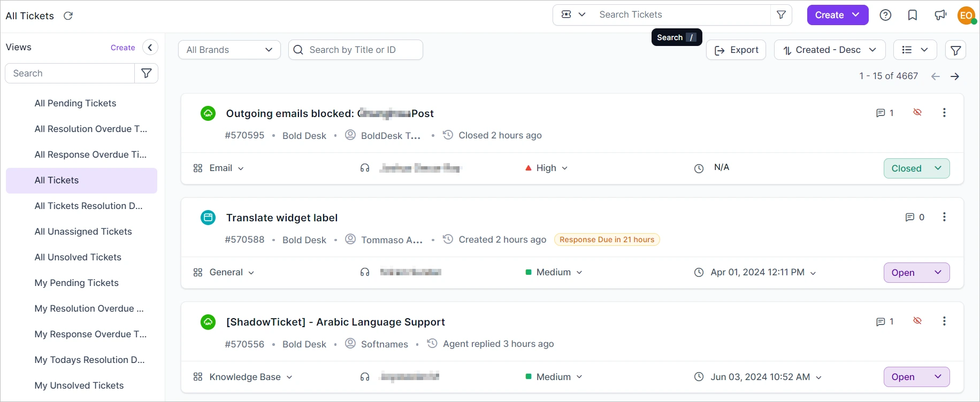Click the Search Tickets input field
The height and width of the screenshot is (402, 980).
pyautogui.click(x=682, y=15)
